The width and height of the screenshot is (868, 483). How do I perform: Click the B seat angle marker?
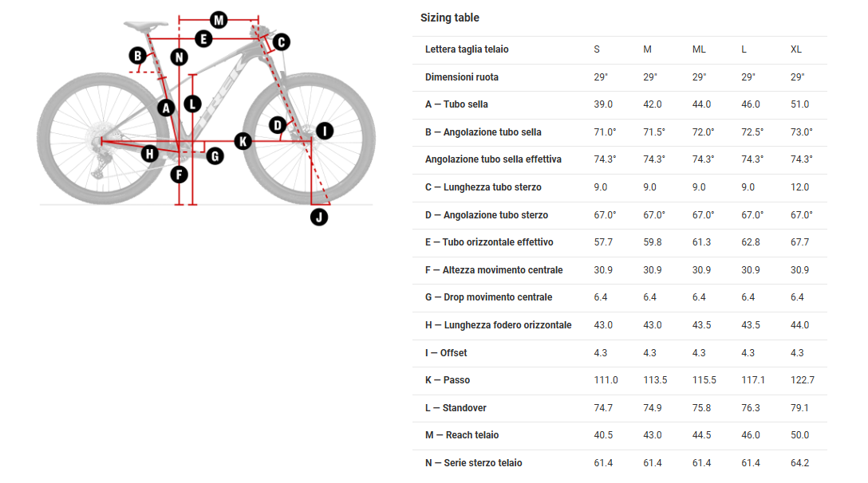[x=138, y=56]
